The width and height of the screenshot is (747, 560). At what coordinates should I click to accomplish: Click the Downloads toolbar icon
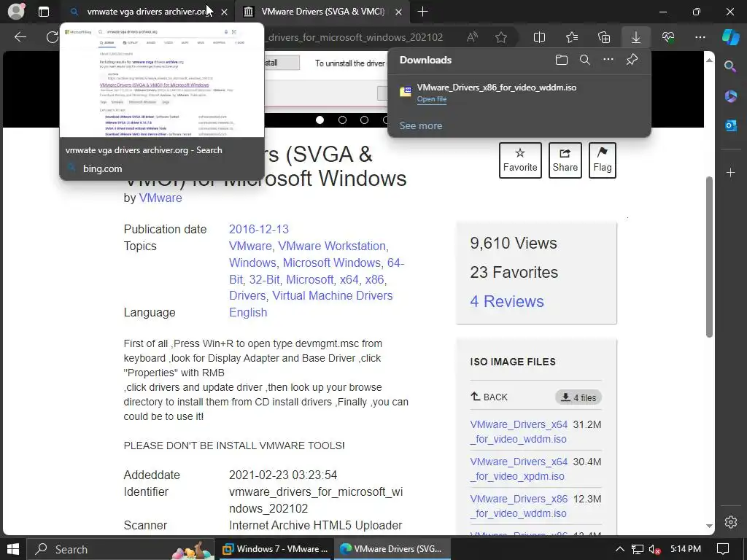point(636,37)
